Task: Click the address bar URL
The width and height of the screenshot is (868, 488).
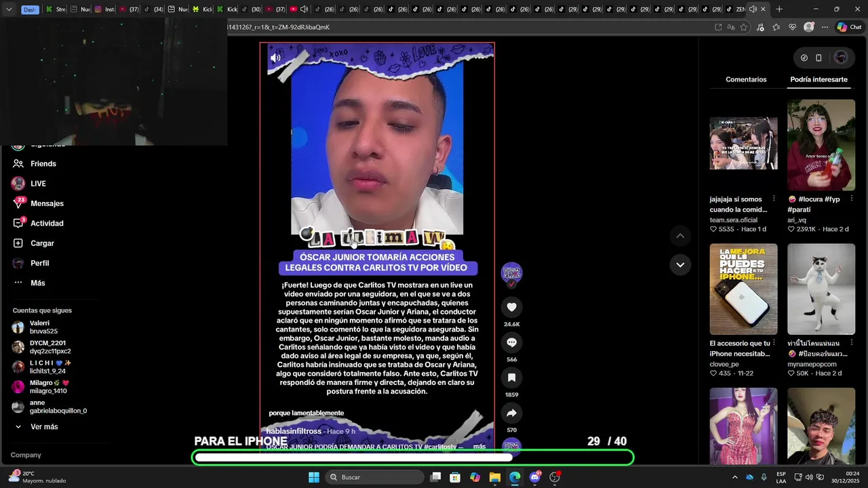Action: [x=278, y=27]
